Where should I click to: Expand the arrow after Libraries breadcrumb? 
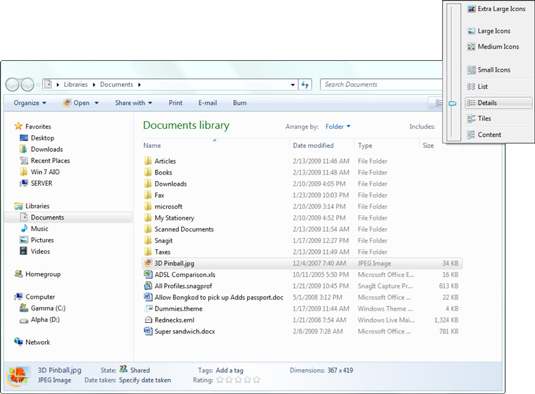(x=94, y=85)
